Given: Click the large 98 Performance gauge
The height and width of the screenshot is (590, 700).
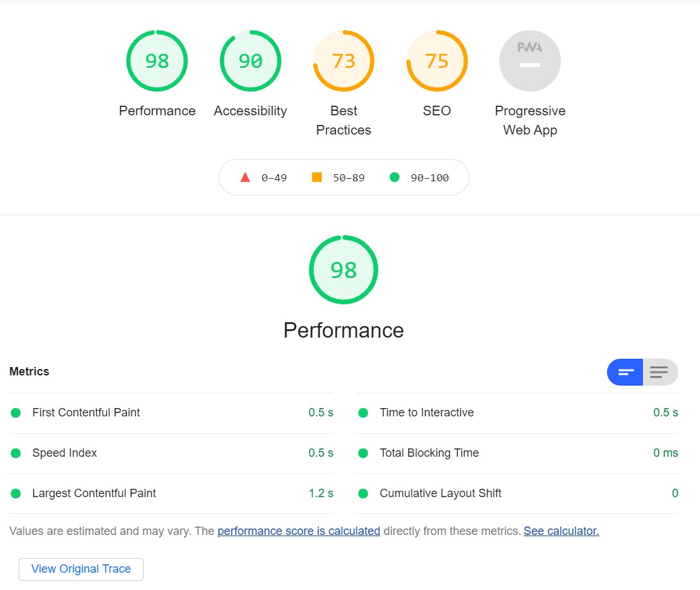Looking at the screenshot, I should coord(344,270).
